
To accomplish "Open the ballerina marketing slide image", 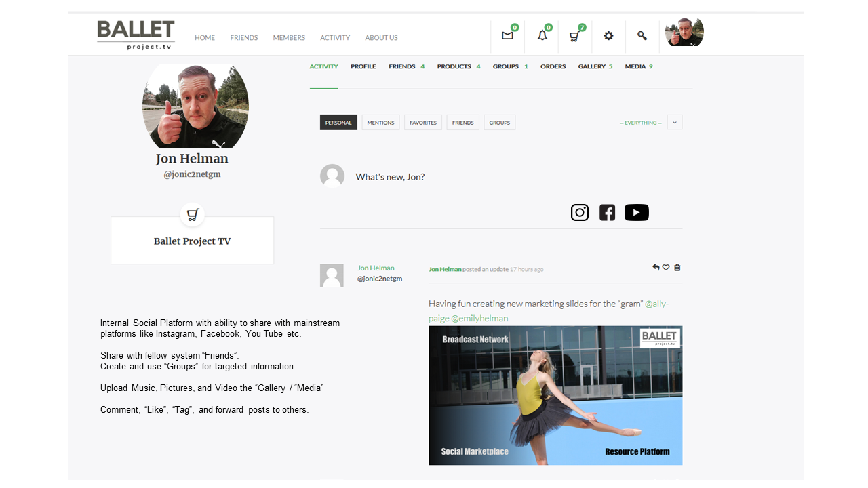I will click(x=555, y=395).
